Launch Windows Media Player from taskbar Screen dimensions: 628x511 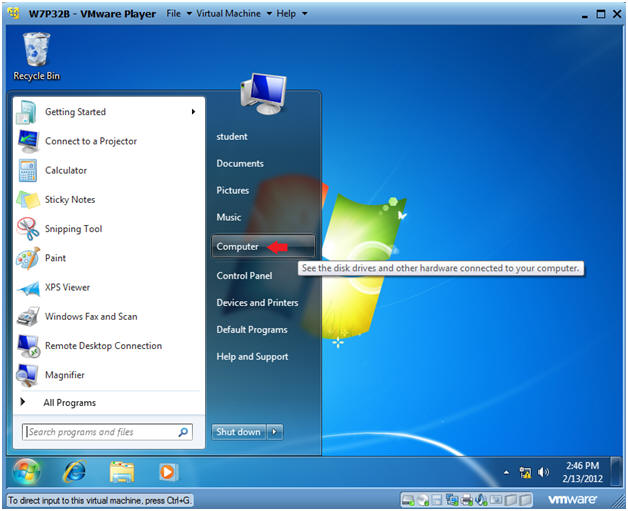click(167, 472)
